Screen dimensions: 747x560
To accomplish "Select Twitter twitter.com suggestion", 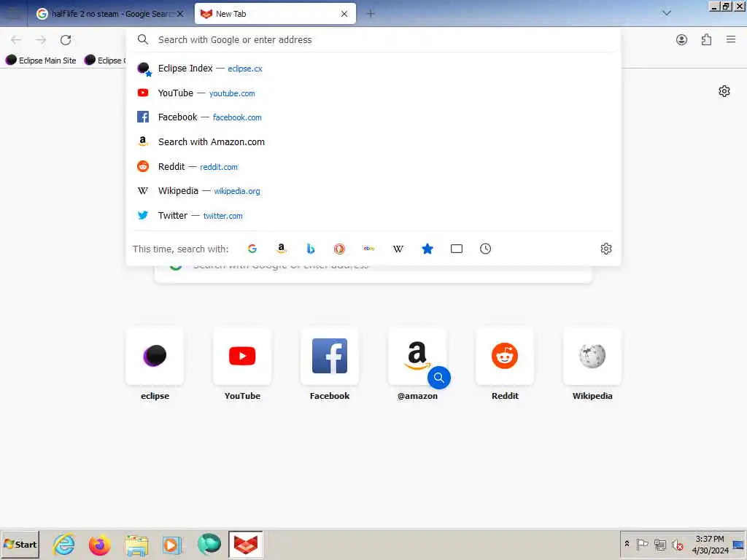I will (x=373, y=216).
